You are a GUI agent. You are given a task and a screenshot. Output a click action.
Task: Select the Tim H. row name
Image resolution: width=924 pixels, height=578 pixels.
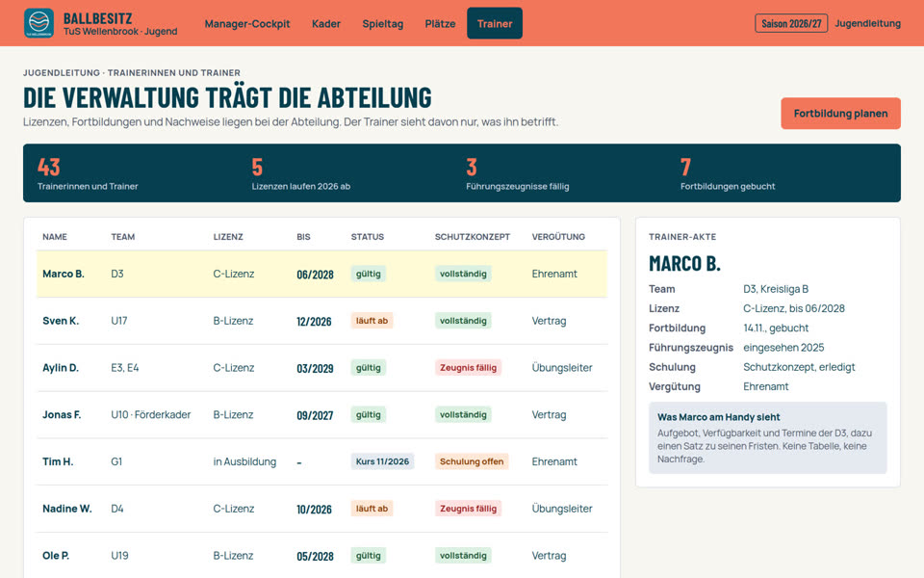(x=58, y=461)
